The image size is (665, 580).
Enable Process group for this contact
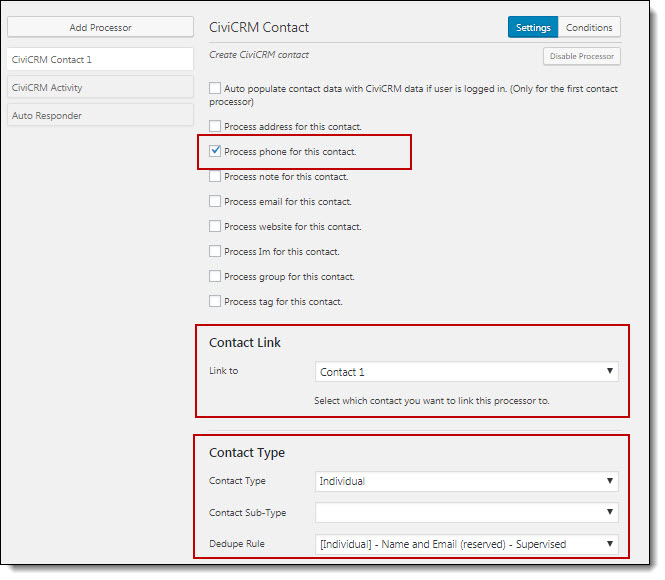pyautogui.click(x=215, y=276)
